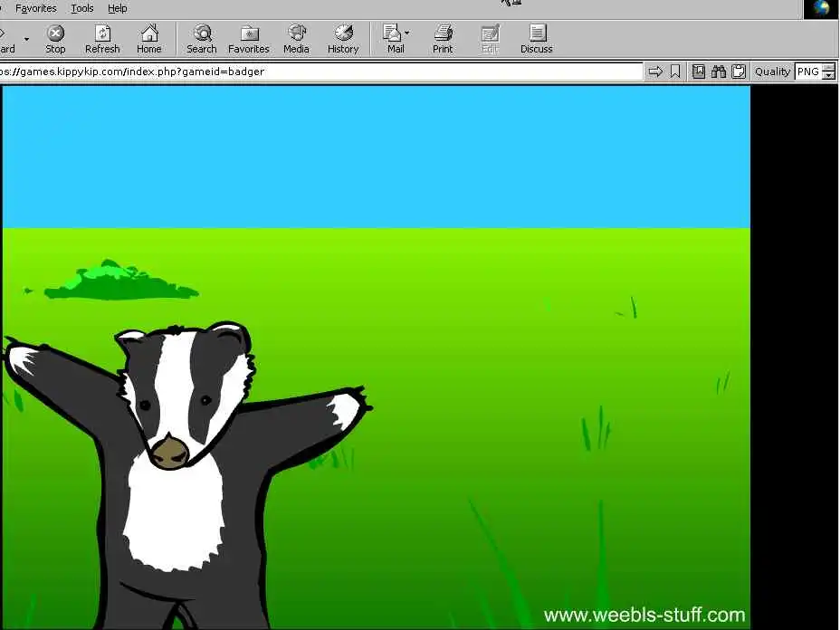Viewport: 840px width, 630px height.
Task: Increase Quality with up spinner arrow
Action: pos(829,67)
